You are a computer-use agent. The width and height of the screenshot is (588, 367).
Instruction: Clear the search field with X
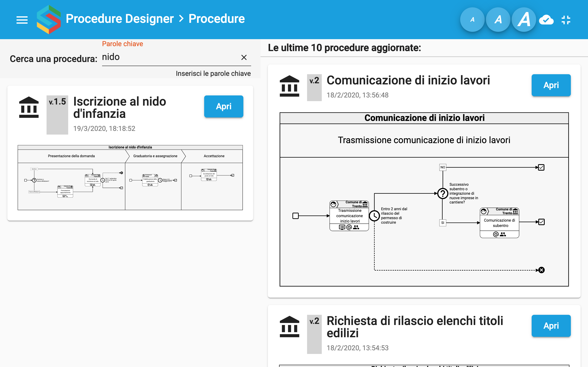click(x=244, y=57)
